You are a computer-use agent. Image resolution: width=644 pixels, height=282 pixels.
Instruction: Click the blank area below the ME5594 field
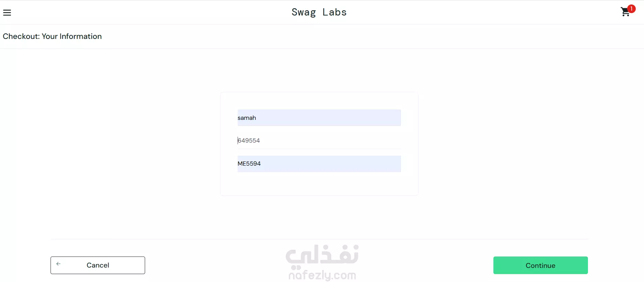(x=319, y=184)
